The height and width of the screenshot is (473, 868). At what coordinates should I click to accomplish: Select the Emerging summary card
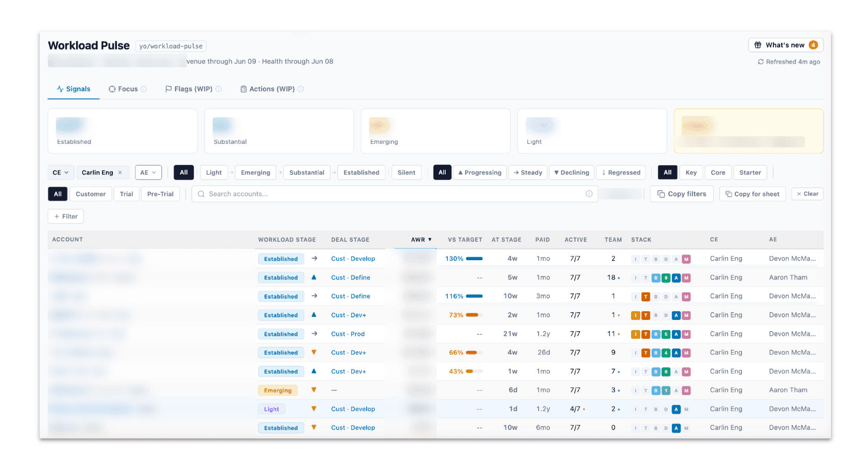436,131
